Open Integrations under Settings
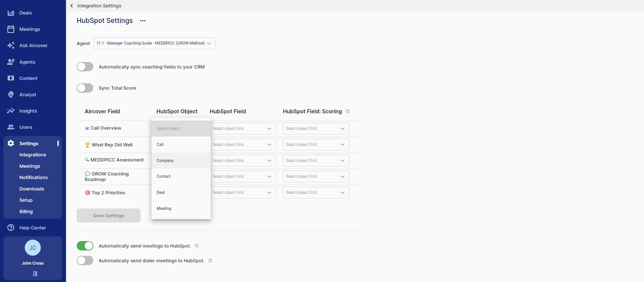This screenshot has width=644, height=282. 33,155
